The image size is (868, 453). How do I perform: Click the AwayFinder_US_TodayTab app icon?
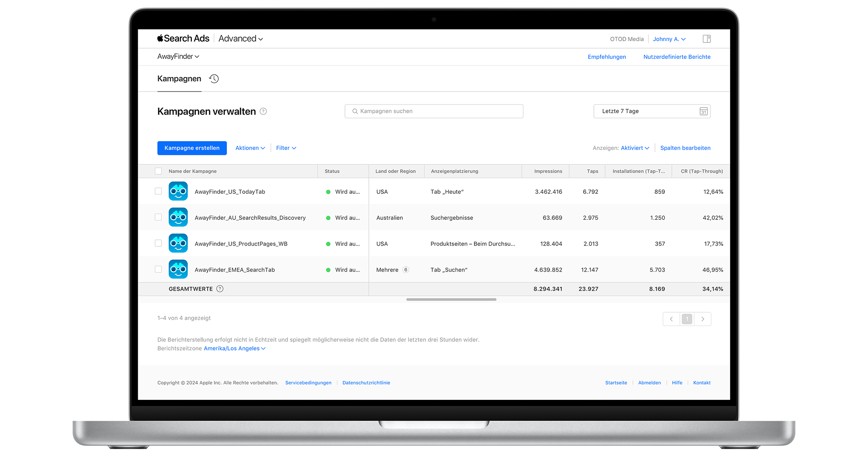point(178,192)
